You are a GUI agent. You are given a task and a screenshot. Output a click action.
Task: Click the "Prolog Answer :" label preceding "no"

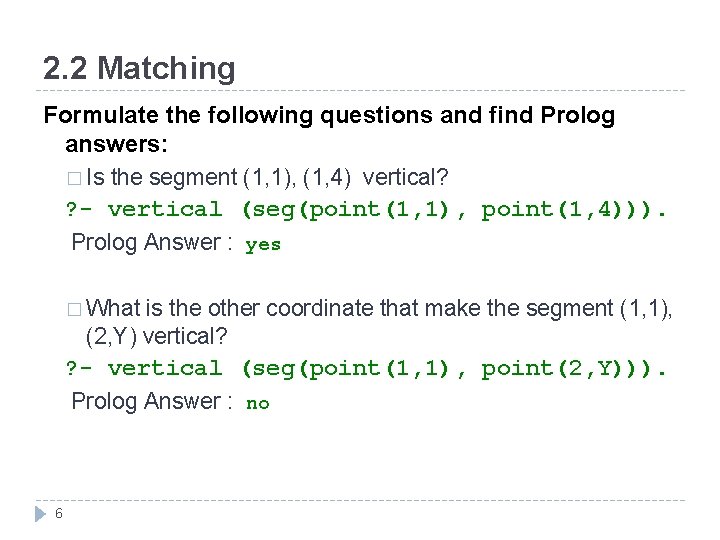(x=152, y=402)
